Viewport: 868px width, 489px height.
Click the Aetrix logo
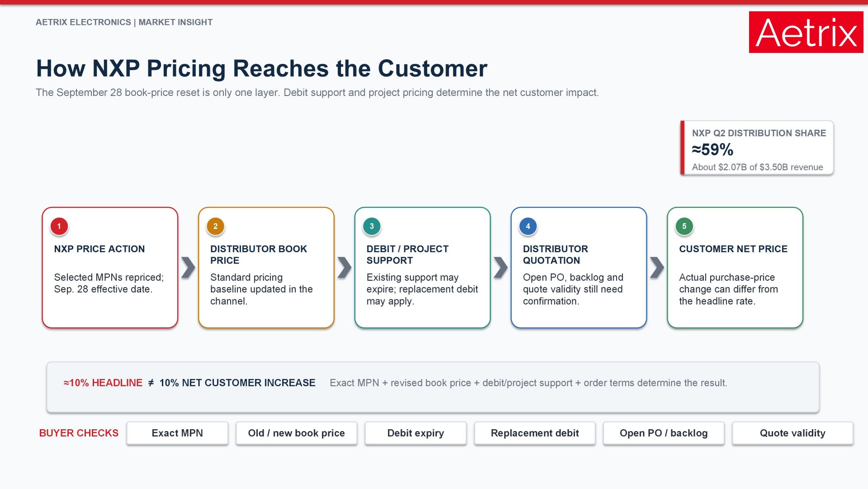[x=806, y=32]
